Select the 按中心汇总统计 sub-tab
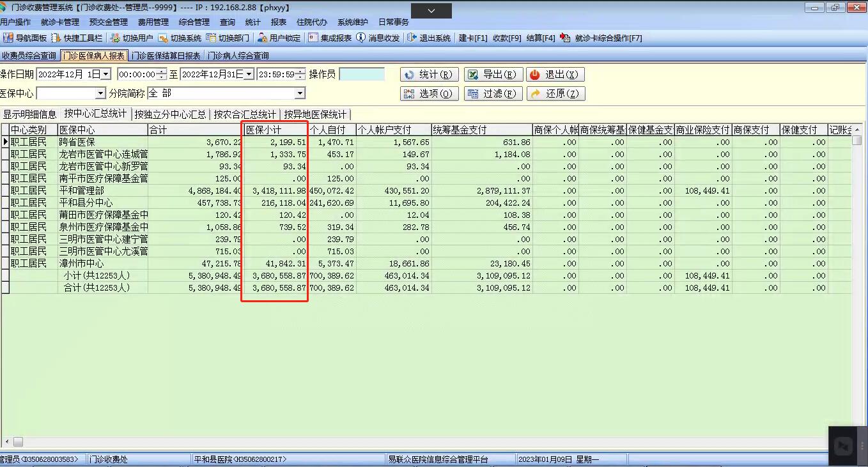The width and height of the screenshot is (868, 467). [x=95, y=114]
